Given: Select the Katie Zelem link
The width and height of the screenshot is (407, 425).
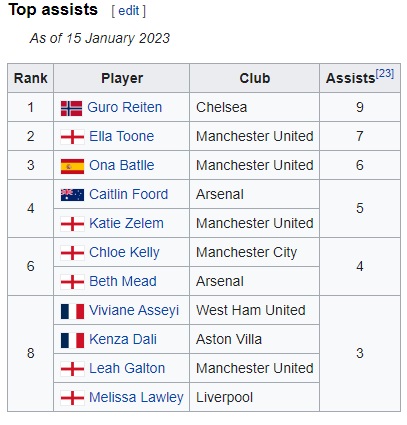Looking at the screenshot, I should pos(126,223).
